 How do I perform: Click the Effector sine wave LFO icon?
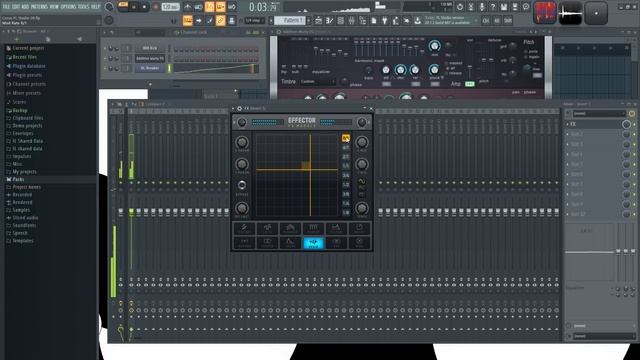pyautogui.click(x=362, y=181)
